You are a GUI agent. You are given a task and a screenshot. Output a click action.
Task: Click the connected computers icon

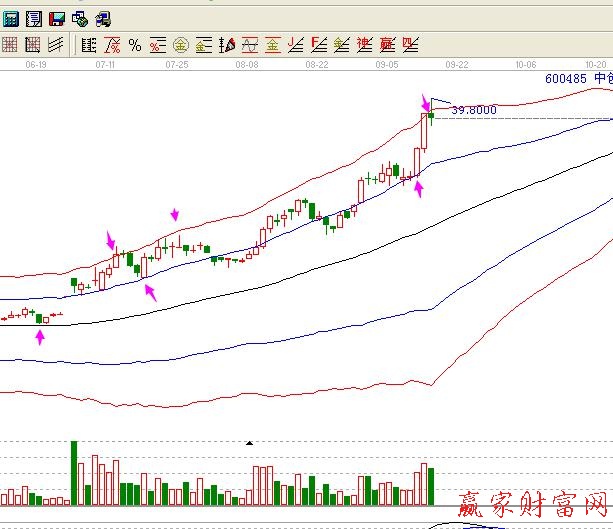(x=102, y=18)
